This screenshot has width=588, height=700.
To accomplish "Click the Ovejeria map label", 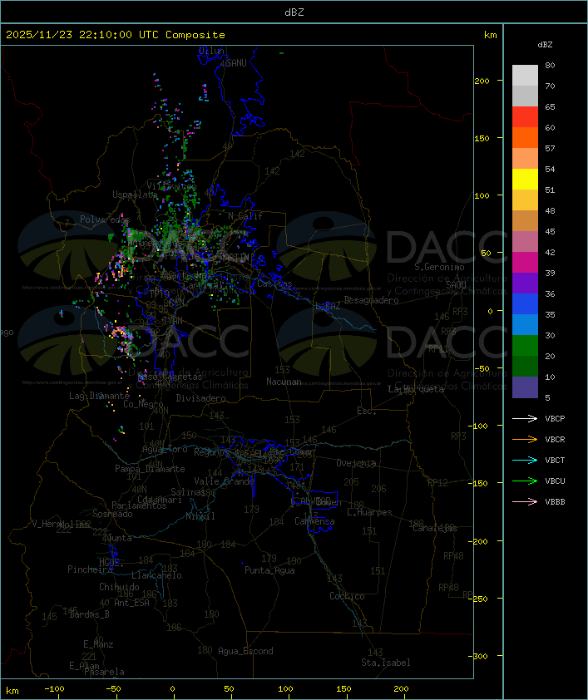I will (x=356, y=463).
